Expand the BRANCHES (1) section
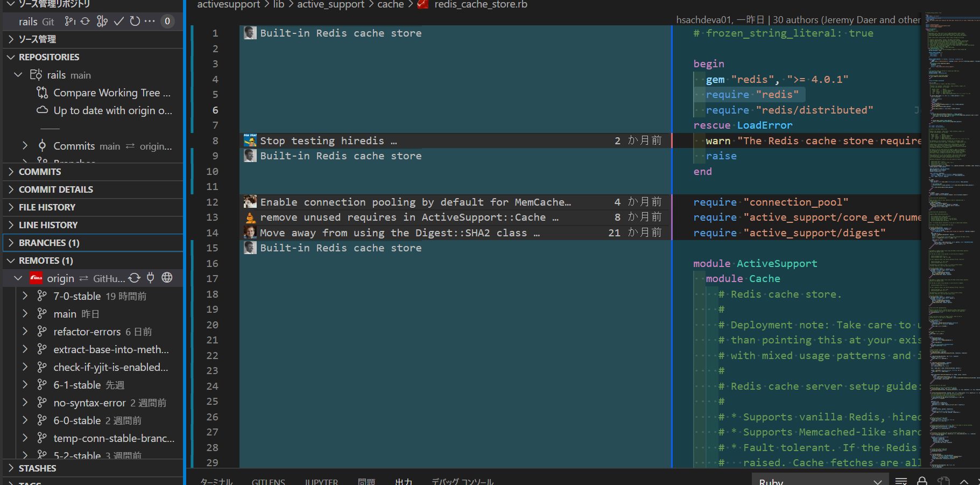Screen dimensions: 980x485 tap(93, 242)
